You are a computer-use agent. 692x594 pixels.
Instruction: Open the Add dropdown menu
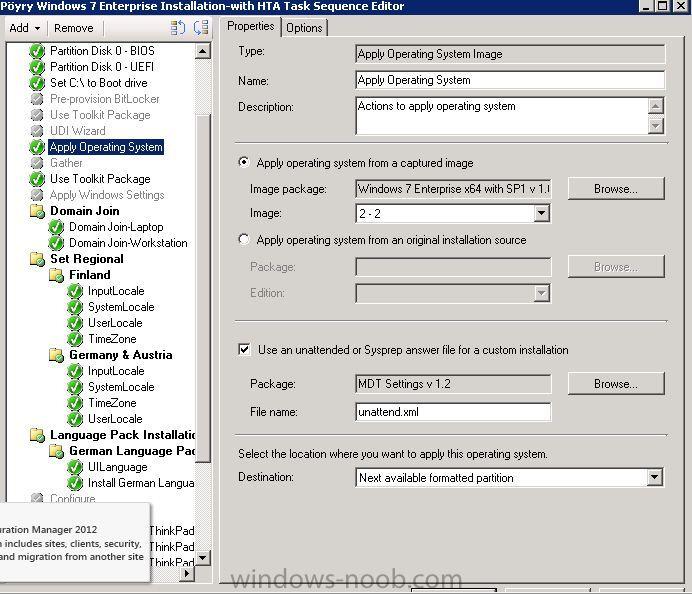tap(25, 28)
